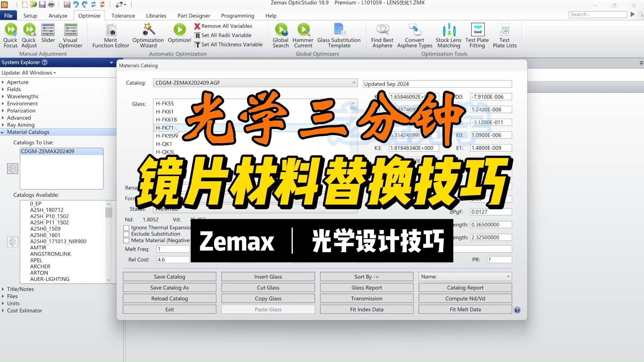This screenshot has height=362, width=644.
Task: Open Test Plate Fitting
Action: (477, 35)
